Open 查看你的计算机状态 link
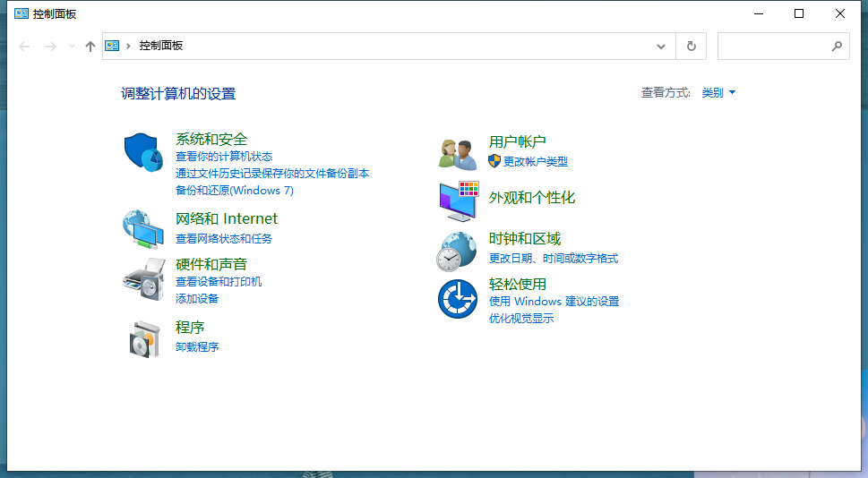The image size is (868, 478). coord(224,157)
